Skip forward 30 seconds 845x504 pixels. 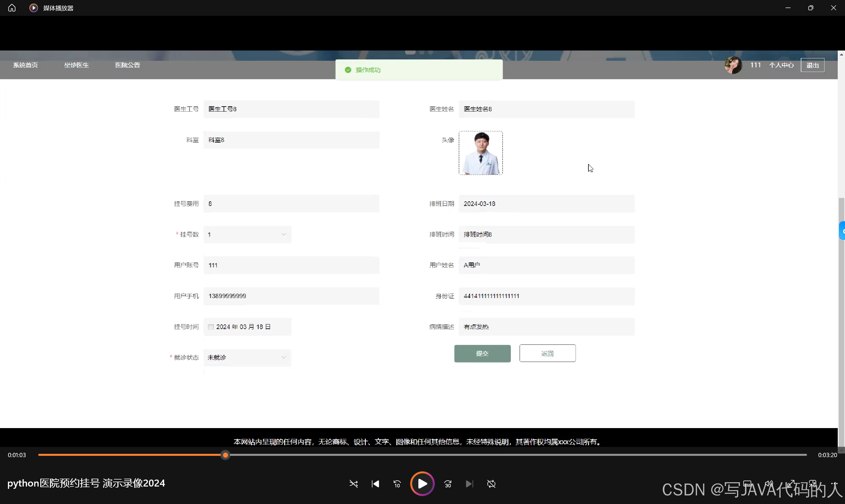(448, 484)
